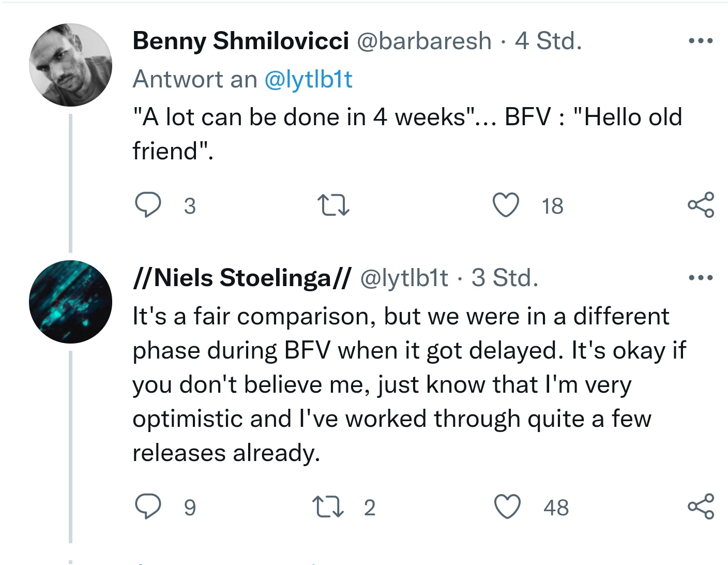Click the 4 Std. timestamp
This screenshot has width=728, height=565.
548,41
